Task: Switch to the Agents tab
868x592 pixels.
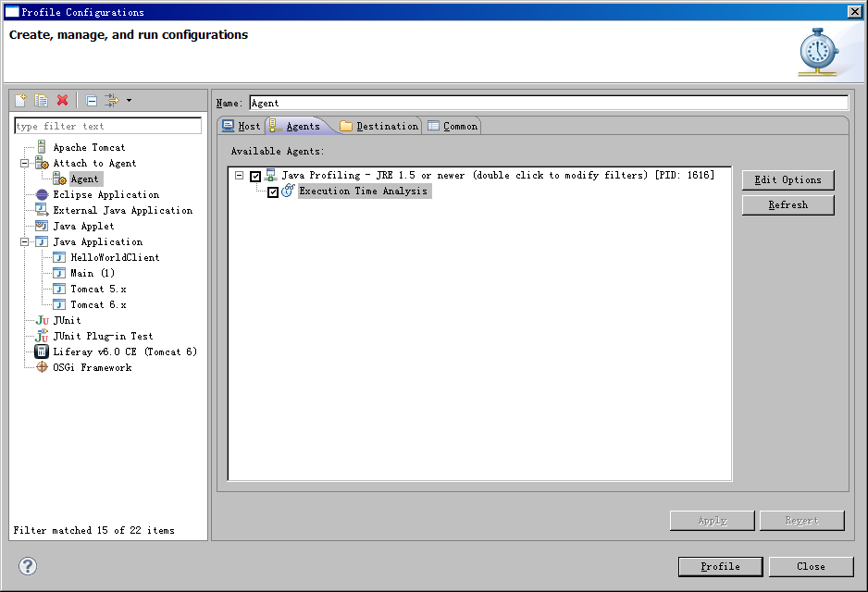Action: (x=295, y=126)
